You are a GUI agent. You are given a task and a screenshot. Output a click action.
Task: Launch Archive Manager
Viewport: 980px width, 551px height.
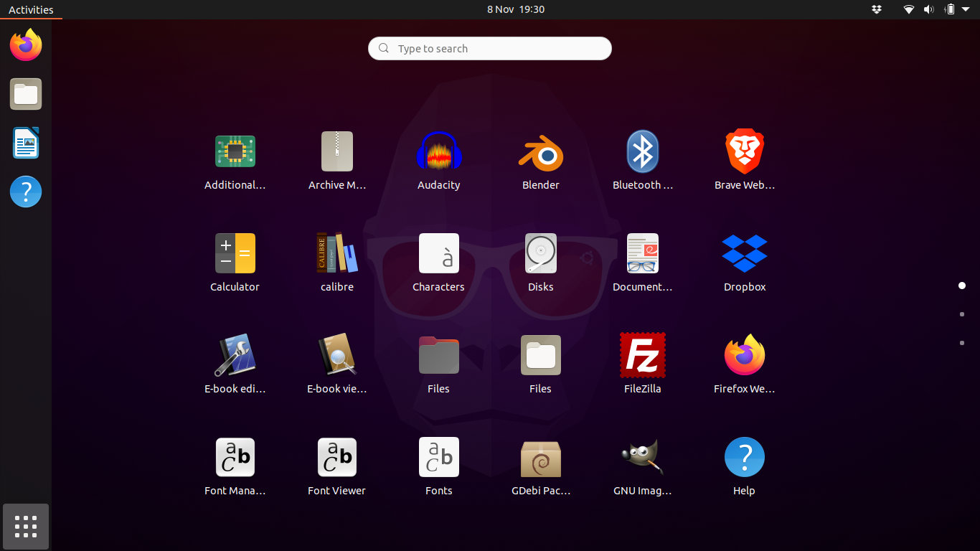[337, 161]
